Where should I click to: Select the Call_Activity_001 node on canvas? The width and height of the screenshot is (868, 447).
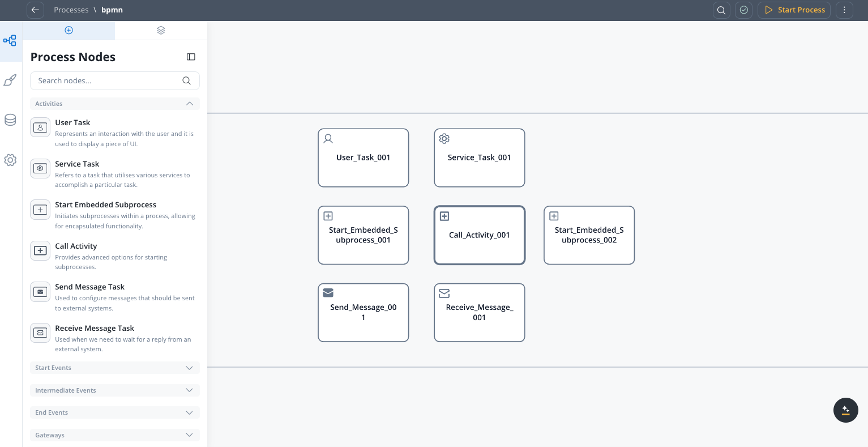click(480, 235)
